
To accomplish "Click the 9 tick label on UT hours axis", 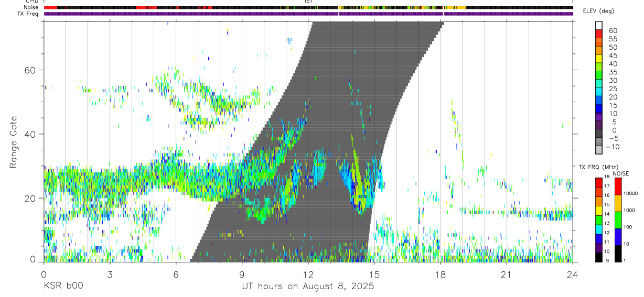I will click(x=242, y=274).
